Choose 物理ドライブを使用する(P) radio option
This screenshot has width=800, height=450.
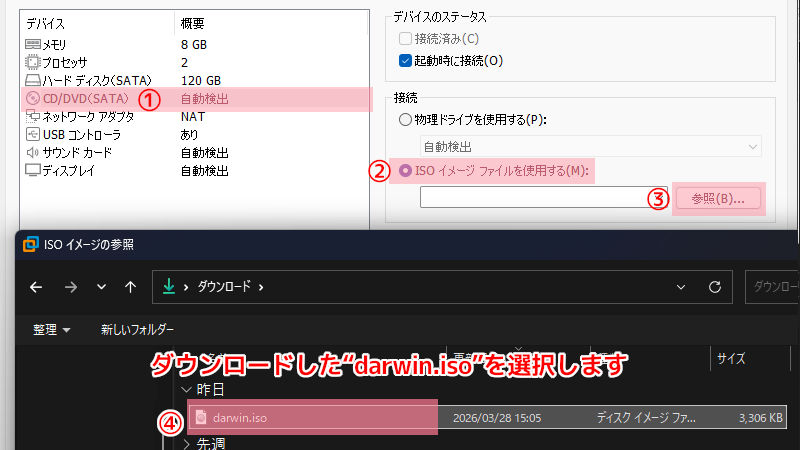pos(405,119)
